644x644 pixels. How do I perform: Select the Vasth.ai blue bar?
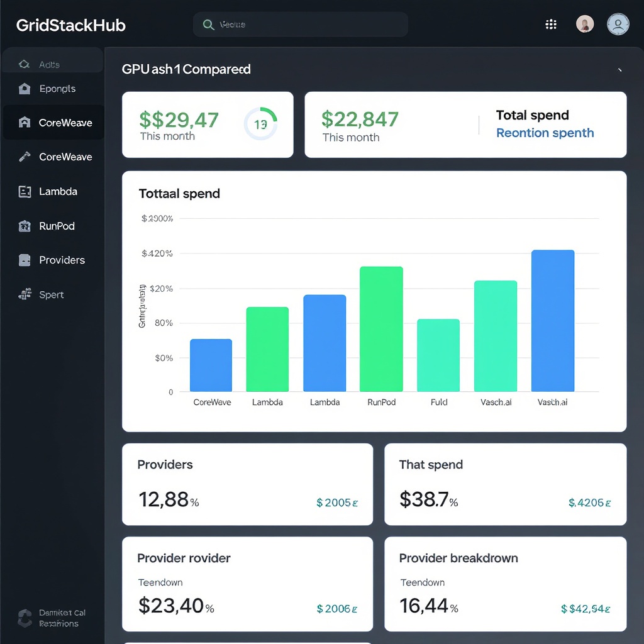(x=553, y=320)
